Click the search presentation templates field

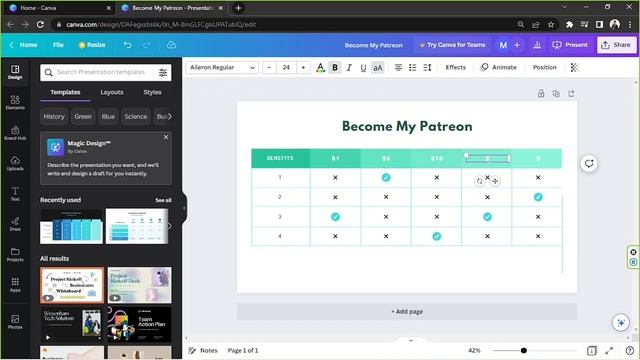click(x=101, y=72)
